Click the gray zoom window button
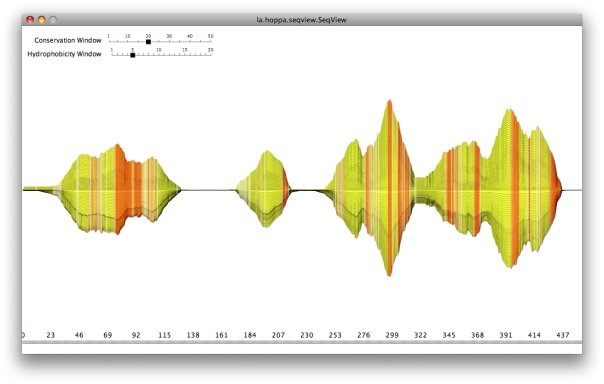The image size is (604, 384). (53, 19)
